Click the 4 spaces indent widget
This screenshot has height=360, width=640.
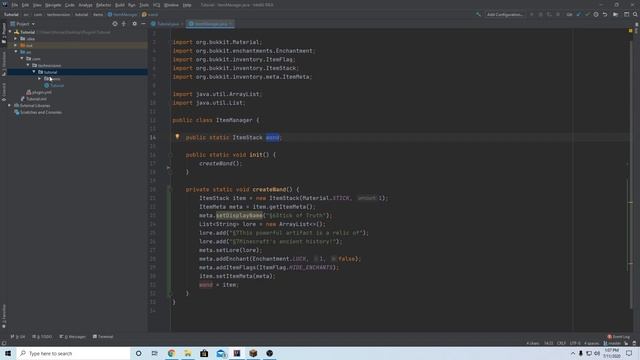(x=591, y=343)
